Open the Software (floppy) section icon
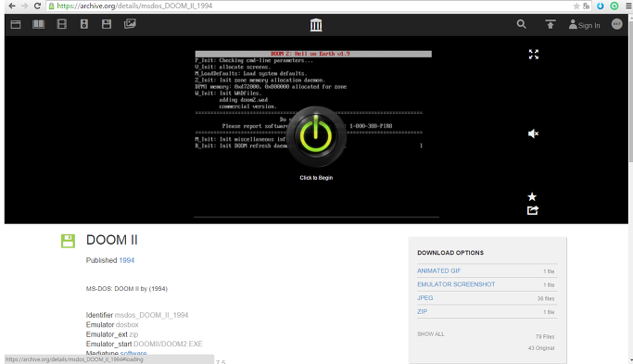Screen dimensions: 633x364 point(107,24)
